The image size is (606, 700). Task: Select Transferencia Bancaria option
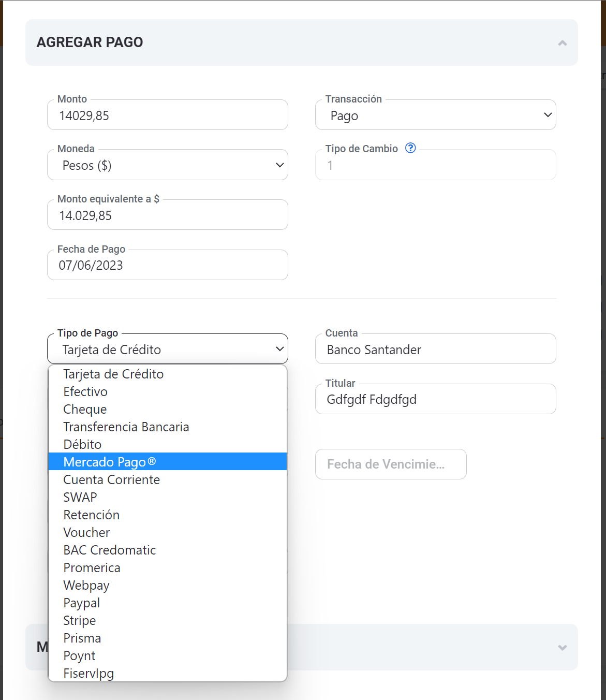[126, 427]
